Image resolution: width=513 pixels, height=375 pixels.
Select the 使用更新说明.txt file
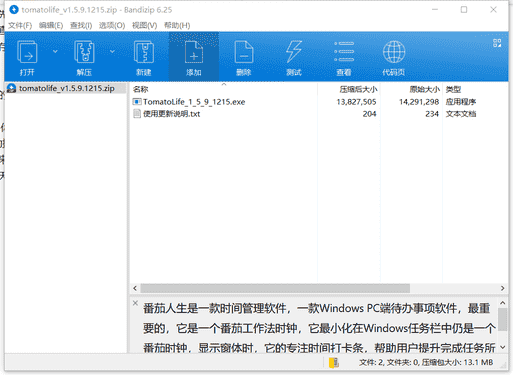(x=171, y=114)
